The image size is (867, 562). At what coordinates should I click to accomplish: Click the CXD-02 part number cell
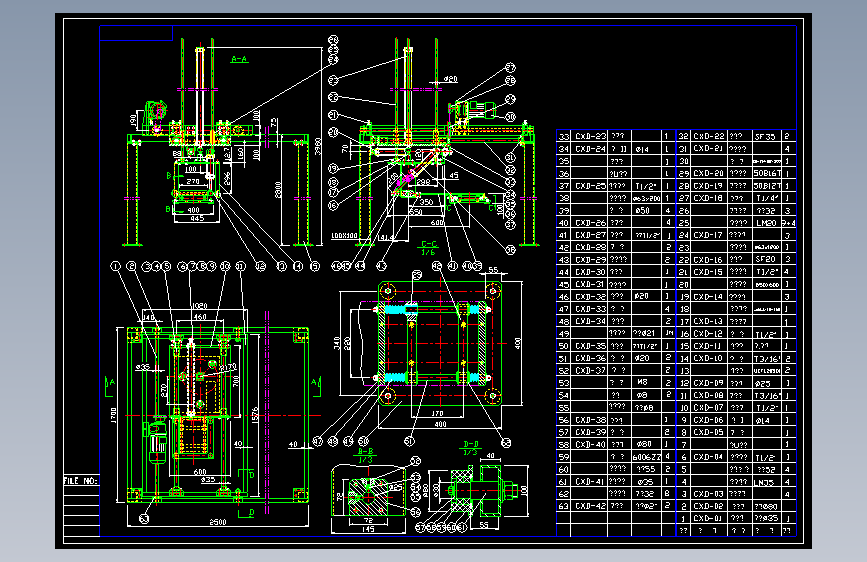tap(709, 506)
